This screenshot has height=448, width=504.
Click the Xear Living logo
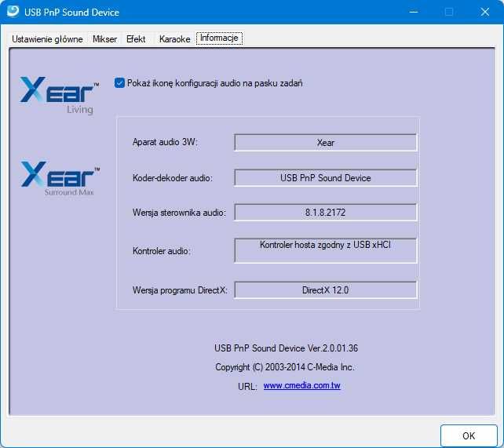click(x=59, y=95)
